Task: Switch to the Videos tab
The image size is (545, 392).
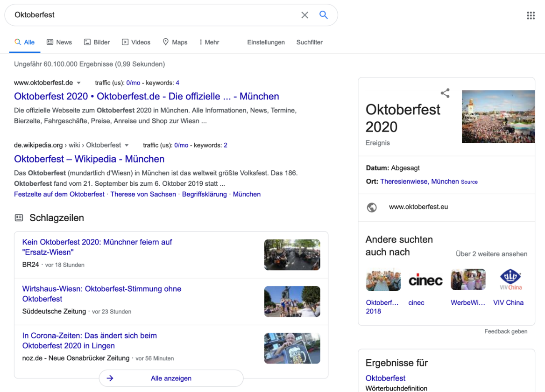Action: coord(136,42)
